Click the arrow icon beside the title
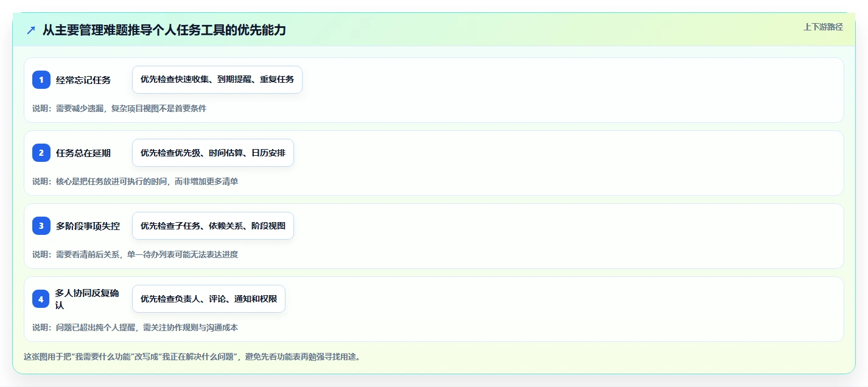The image size is (868, 387). tap(31, 30)
